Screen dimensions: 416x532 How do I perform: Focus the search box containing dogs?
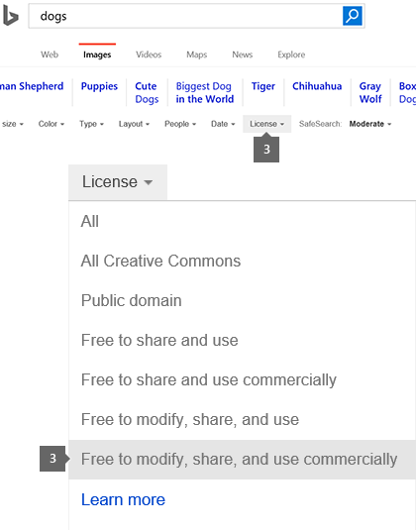coord(185,16)
